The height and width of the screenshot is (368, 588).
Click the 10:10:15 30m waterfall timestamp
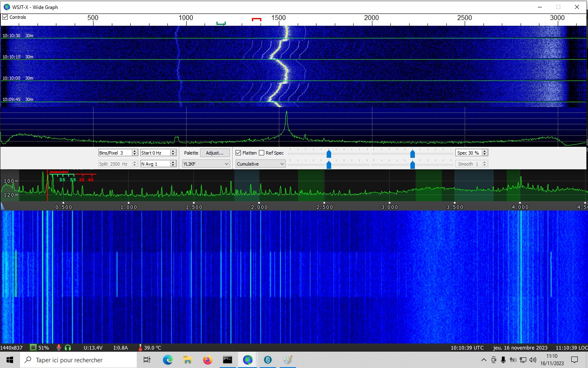pos(18,57)
